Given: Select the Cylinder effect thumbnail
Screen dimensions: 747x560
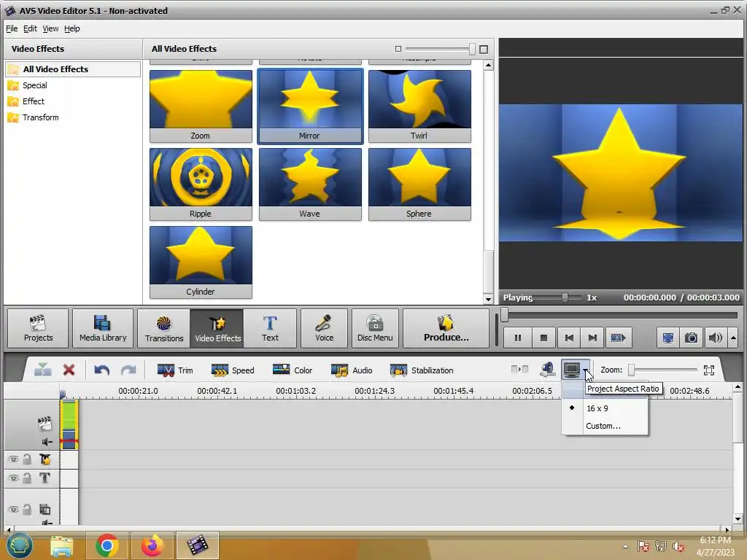Looking at the screenshot, I should [201, 262].
